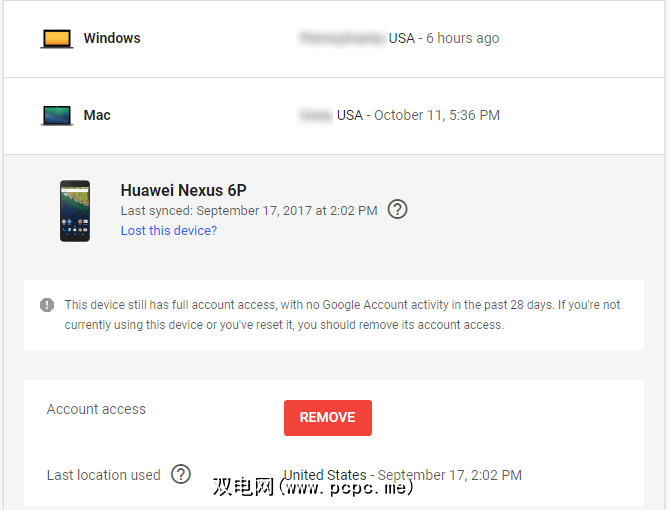Click blurred location in Windows row
Image resolution: width=670 pixels, height=510 pixels.
click(341, 39)
